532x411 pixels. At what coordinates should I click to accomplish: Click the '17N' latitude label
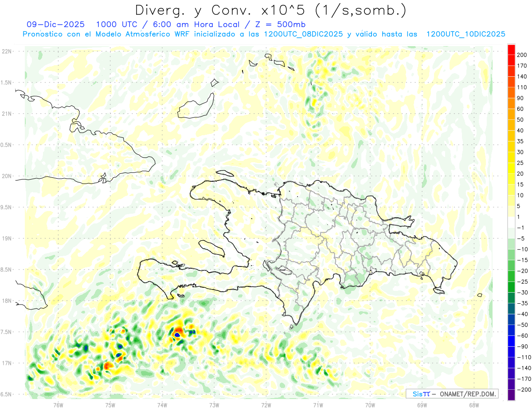tap(7, 363)
